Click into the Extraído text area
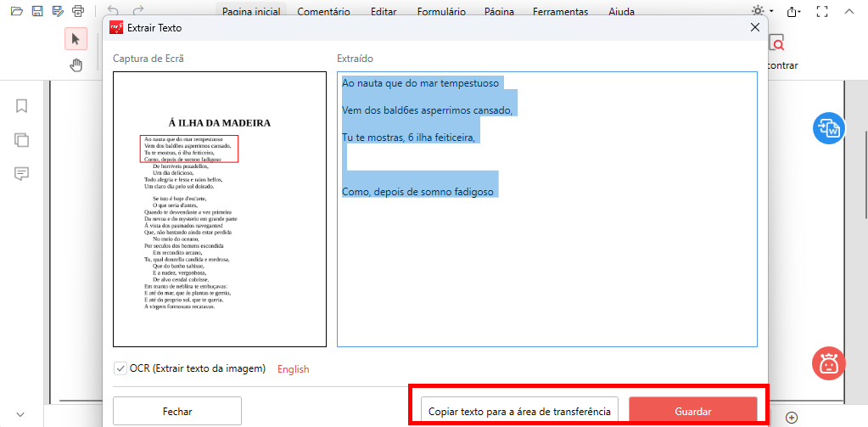This screenshot has height=427, width=868. (x=547, y=210)
